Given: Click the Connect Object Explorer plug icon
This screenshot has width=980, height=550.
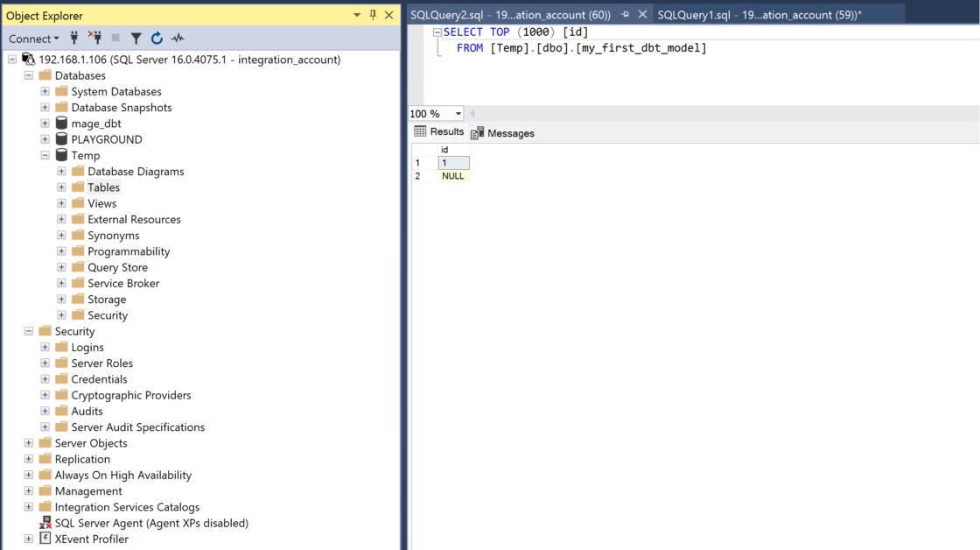Looking at the screenshot, I should click(x=74, y=39).
